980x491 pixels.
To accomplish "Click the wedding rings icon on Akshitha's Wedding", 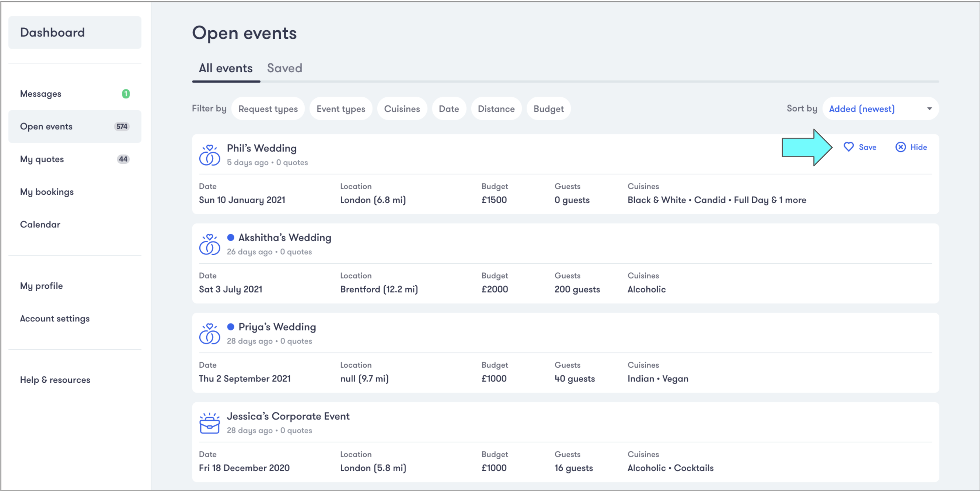I will [x=209, y=244].
